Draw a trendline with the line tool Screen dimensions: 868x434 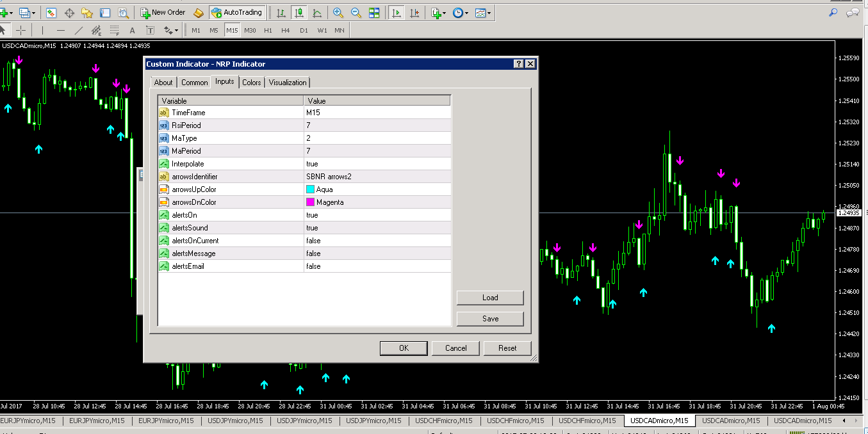(x=79, y=30)
